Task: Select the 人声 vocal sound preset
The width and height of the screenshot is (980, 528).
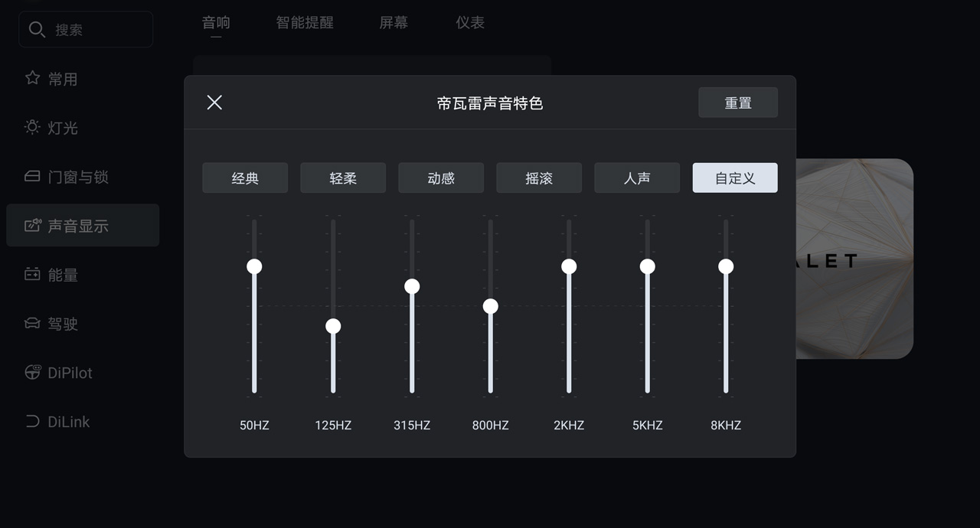Action: [637, 178]
